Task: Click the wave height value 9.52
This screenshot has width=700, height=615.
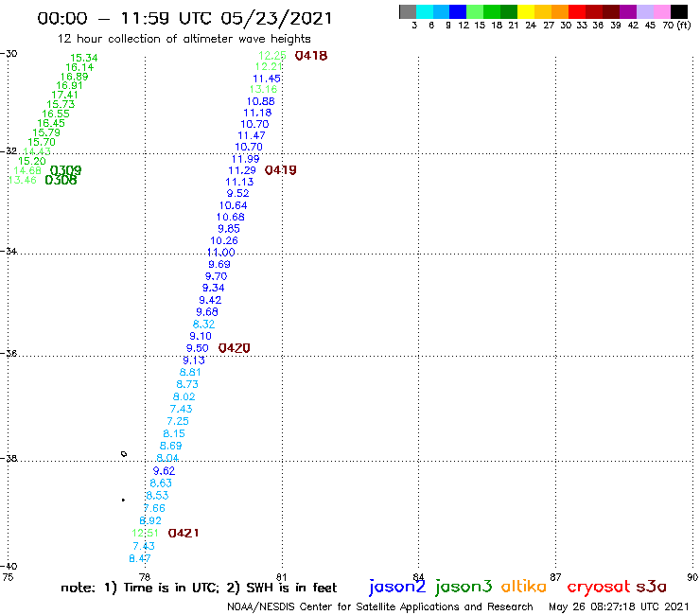Action: [x=237, y=193]
